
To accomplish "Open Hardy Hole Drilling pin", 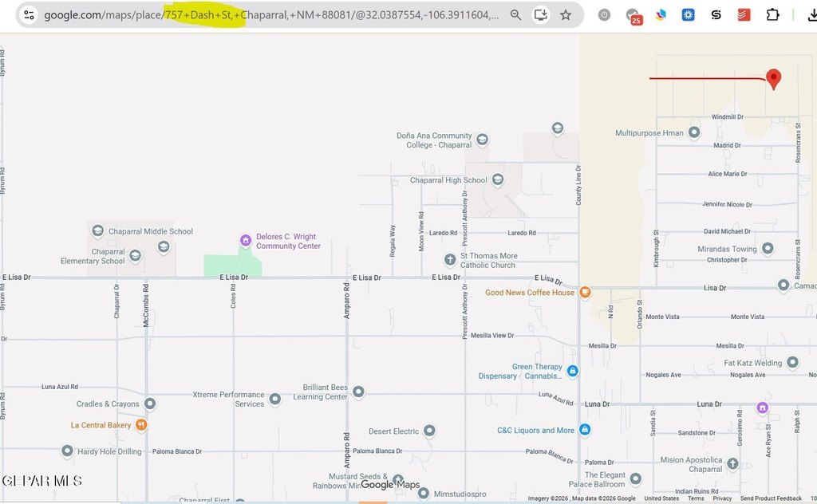I will point(67,451).
